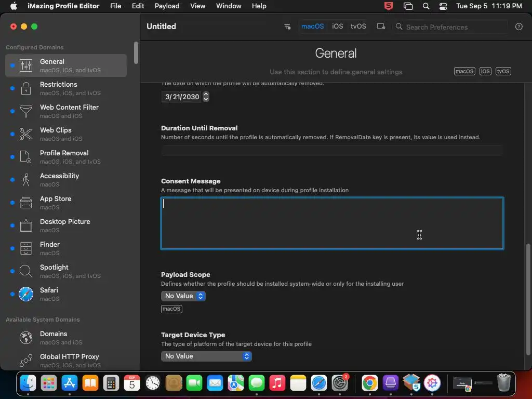532x399 pixels.
Task: Open the Spotlight magnifier icon
Action: coord(26,271)
